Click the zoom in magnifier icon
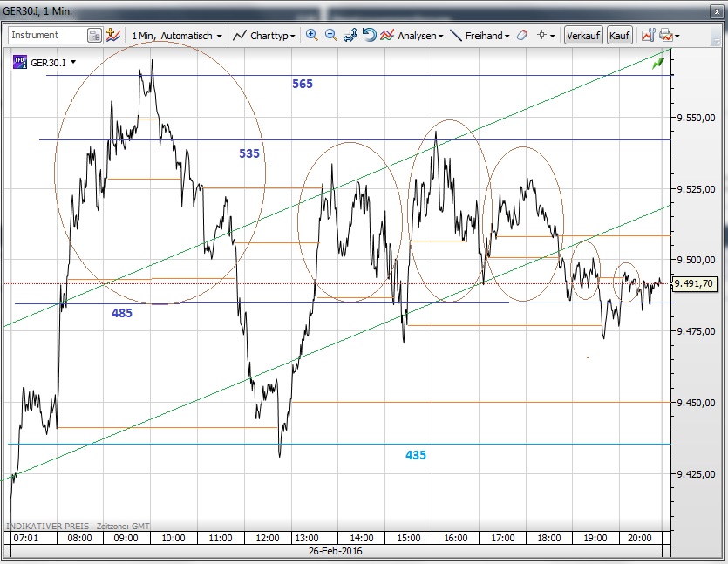 click(311, 35)
